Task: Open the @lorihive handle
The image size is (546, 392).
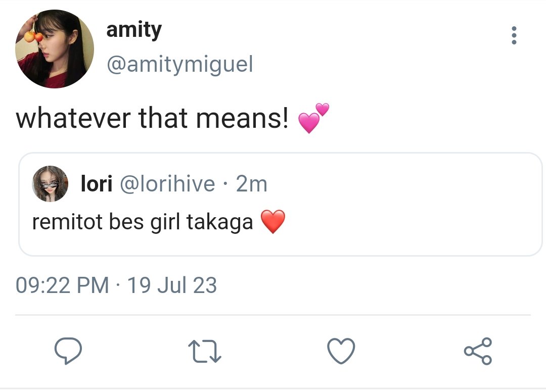Action: pyautogui.click(x=167, y=184)
